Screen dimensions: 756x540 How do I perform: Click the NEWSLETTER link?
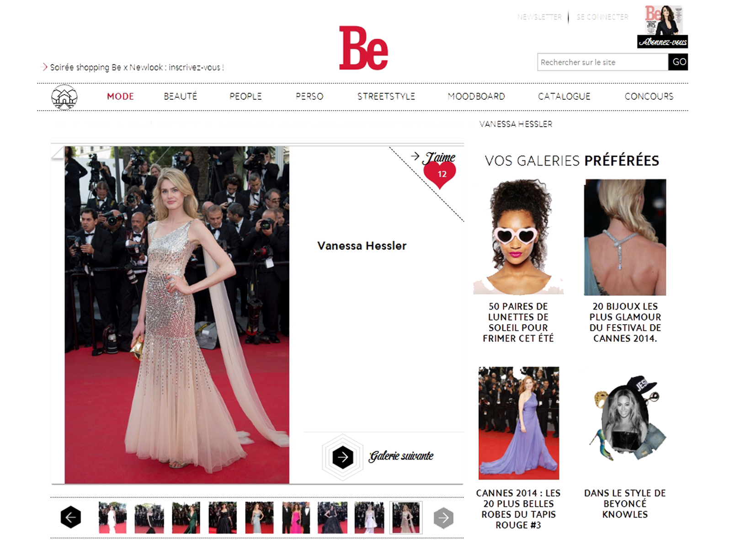(539, 17)
